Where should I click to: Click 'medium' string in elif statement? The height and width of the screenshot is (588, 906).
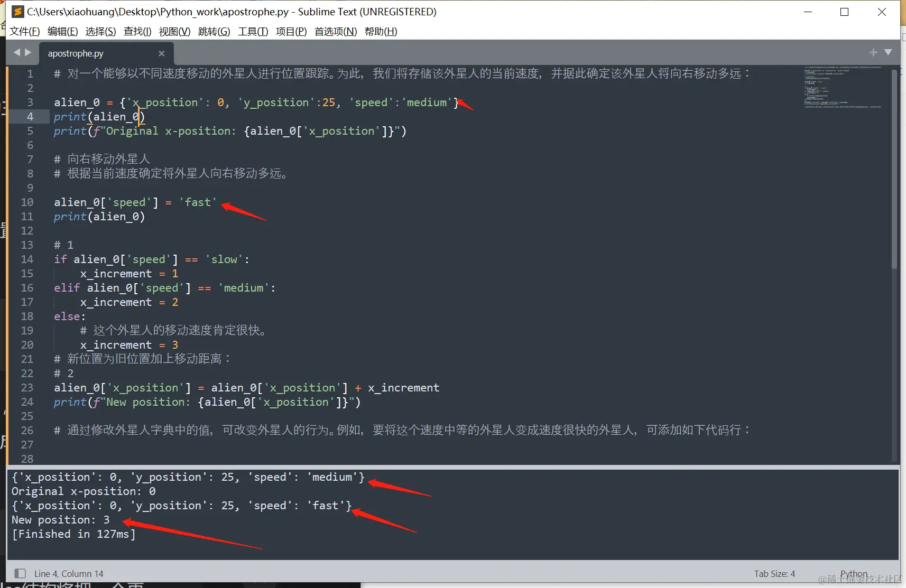(244, 288)
